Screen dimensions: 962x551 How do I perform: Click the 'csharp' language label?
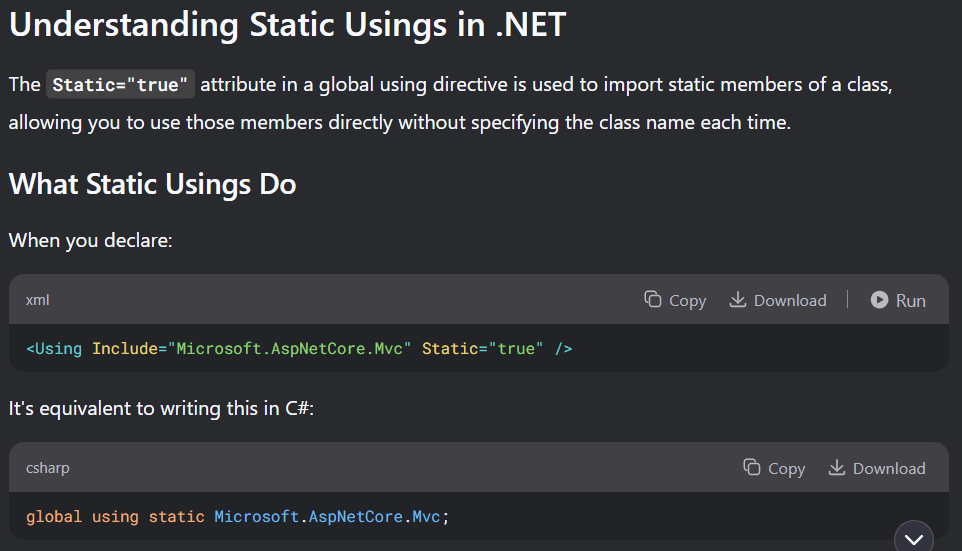(48, 468)
